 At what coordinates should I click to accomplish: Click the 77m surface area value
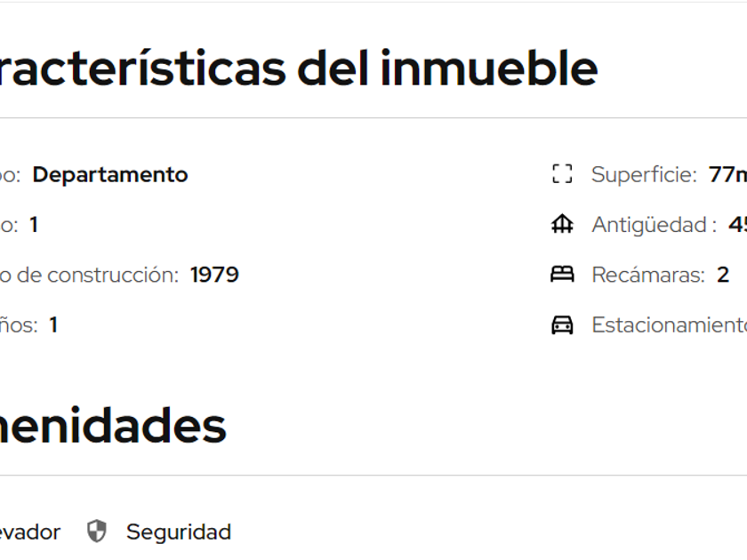[x=727, y=174]
